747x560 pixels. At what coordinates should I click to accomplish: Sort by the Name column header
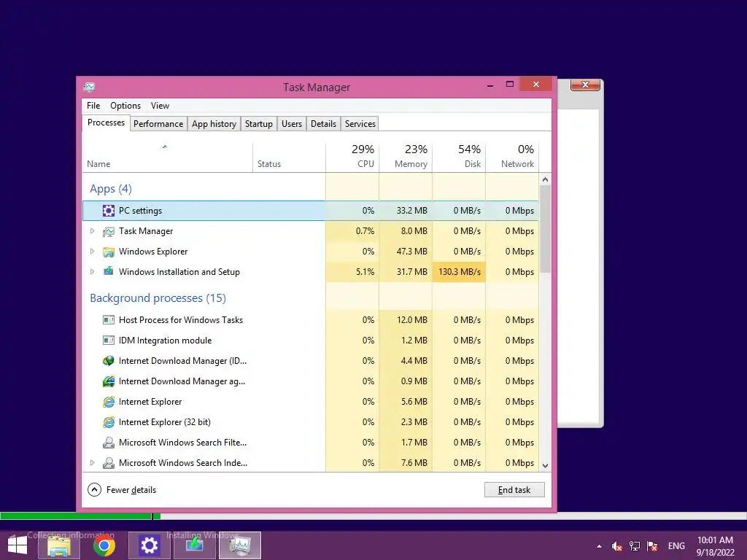pos(167,157)
